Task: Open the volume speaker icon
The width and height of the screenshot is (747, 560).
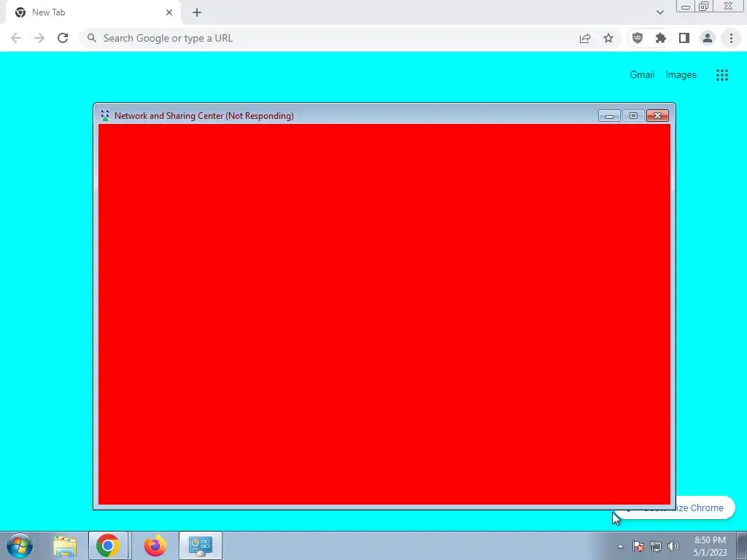Action: (673, 546)
